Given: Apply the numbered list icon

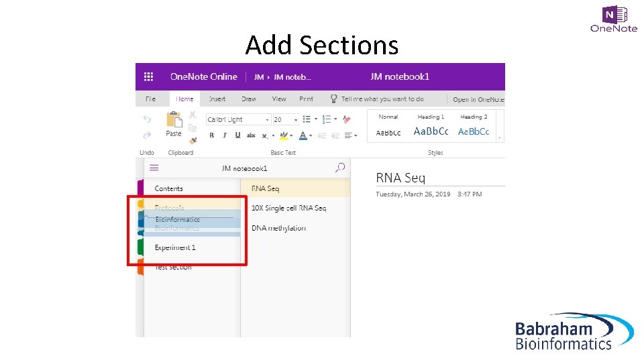Looking at the screenshot, I should pos(327,119).
